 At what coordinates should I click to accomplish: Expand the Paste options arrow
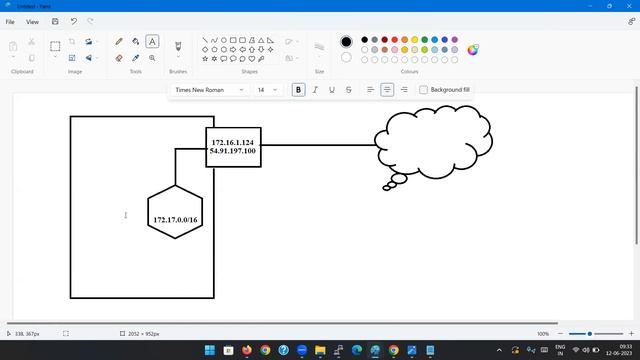[13, 58]
